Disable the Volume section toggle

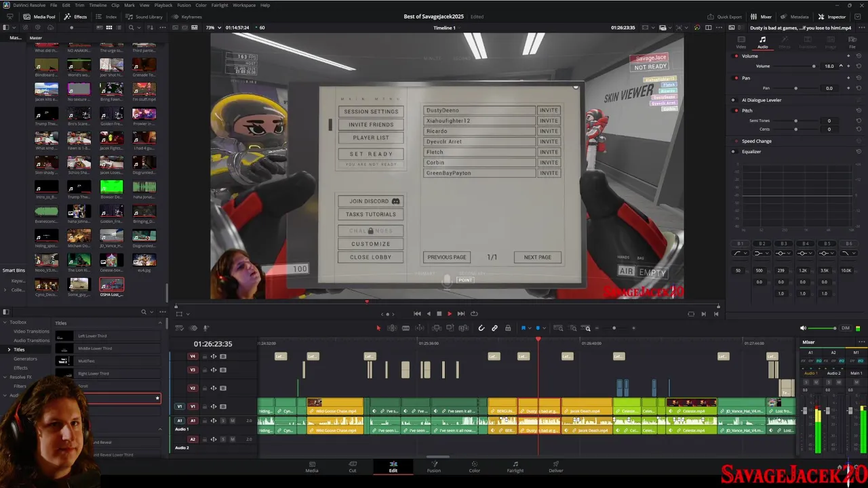(736, 56)
